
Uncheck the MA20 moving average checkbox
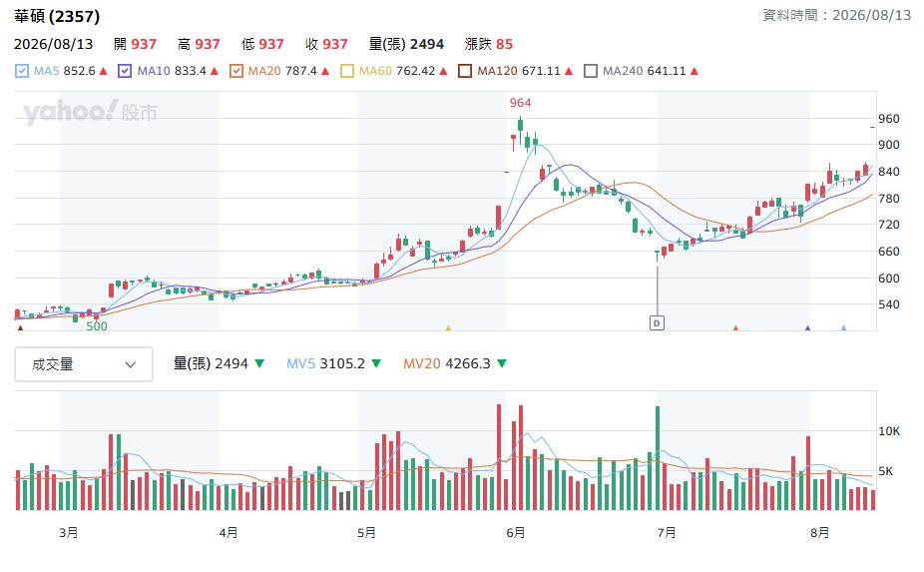[236, 71]
